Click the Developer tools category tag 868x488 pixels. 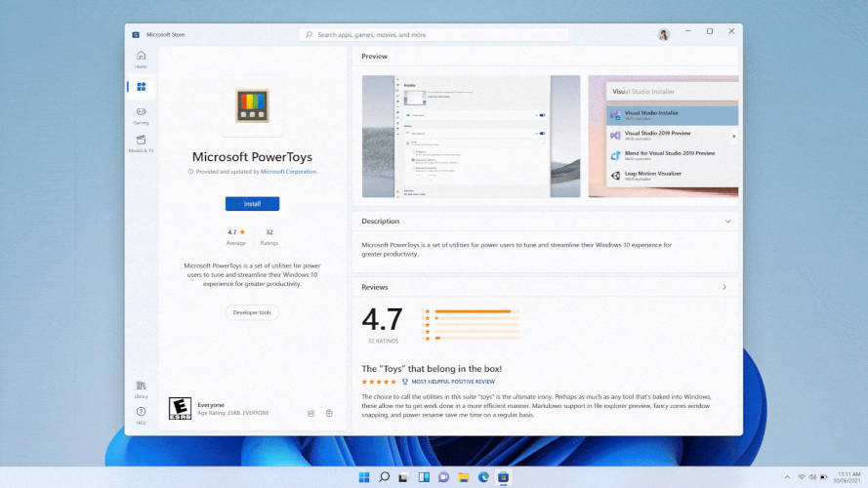pos(253,312)
